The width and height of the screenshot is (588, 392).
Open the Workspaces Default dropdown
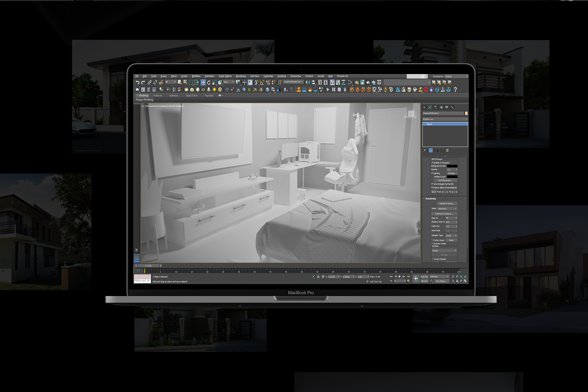(x=456, y=76)
